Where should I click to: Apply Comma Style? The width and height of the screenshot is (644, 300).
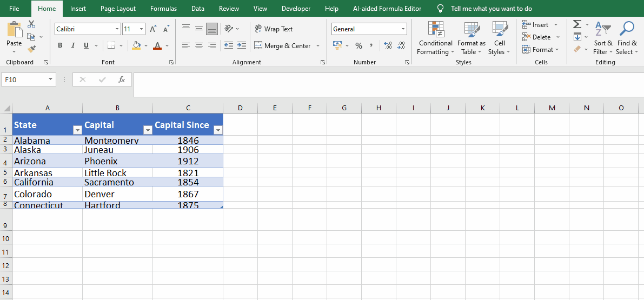[x=371, y=45]
